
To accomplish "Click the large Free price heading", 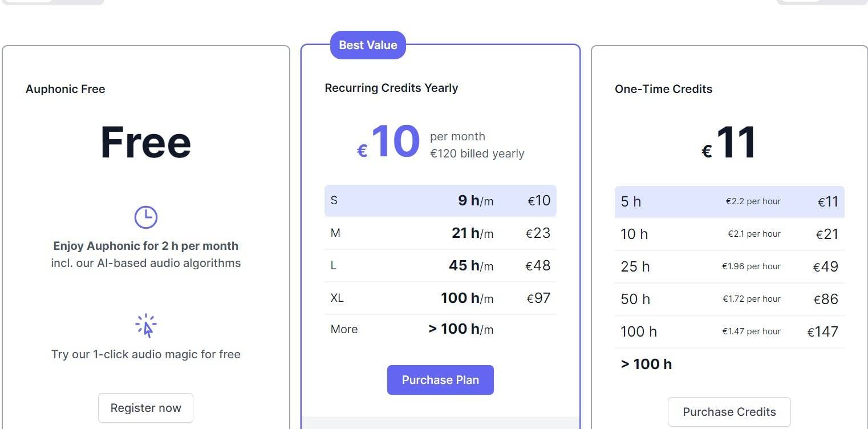I will click(146, 143).
